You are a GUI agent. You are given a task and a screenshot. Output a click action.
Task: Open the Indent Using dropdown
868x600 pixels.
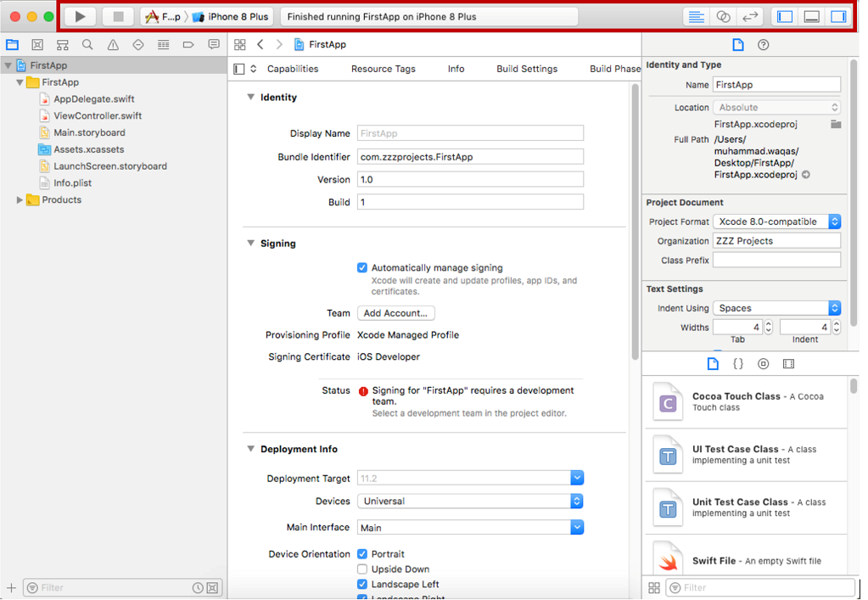point(777,308)
